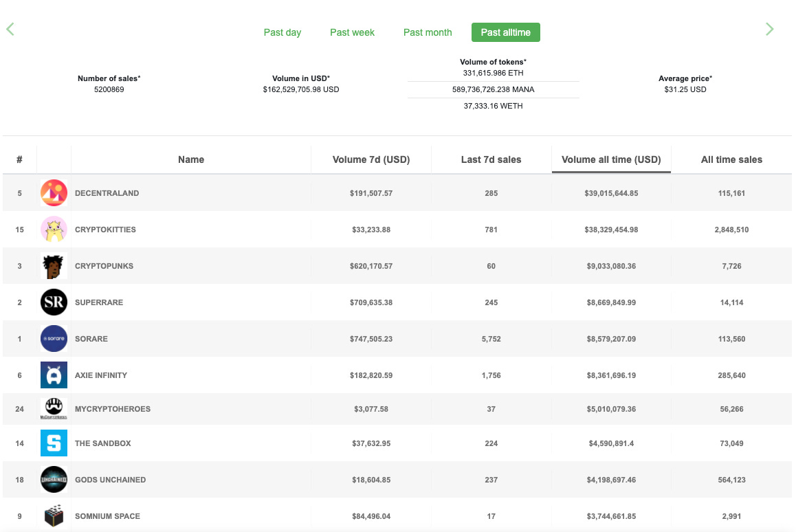Click rank number 24 in MyCryptoHeroes row
796x532 pixels.
click(x=20, y=409)
